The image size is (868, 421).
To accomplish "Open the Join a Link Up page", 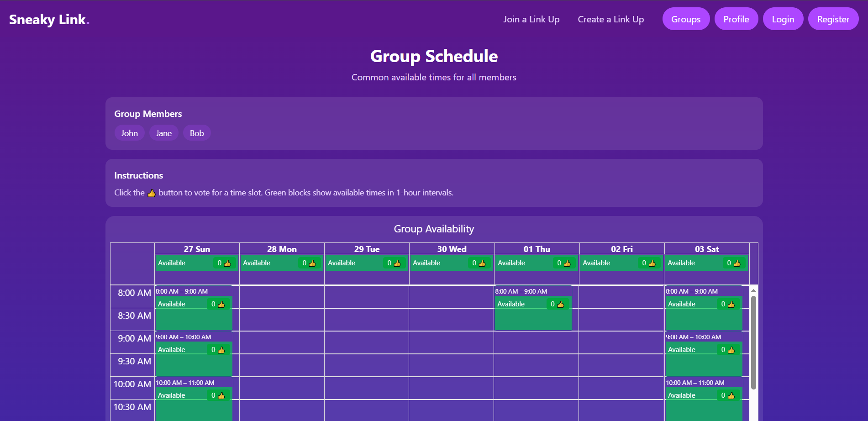I will (531, 19).
